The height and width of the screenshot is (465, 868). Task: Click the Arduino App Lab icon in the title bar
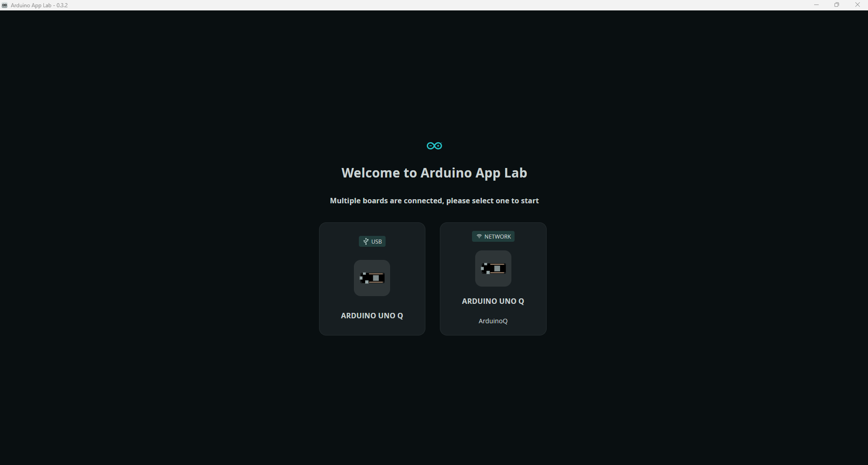click(5, 5)
